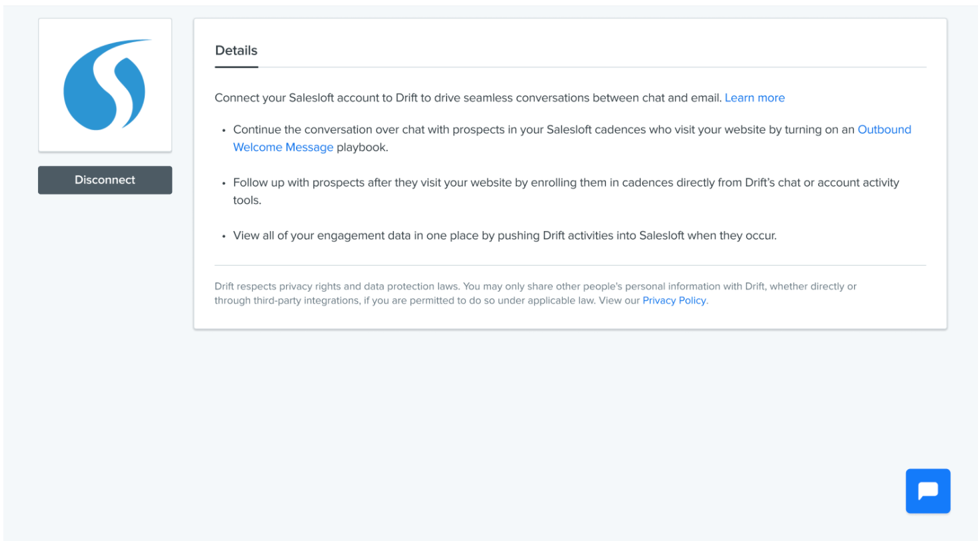Click the sentence starting 'Connect your Salesloft account'

[469, 98]
